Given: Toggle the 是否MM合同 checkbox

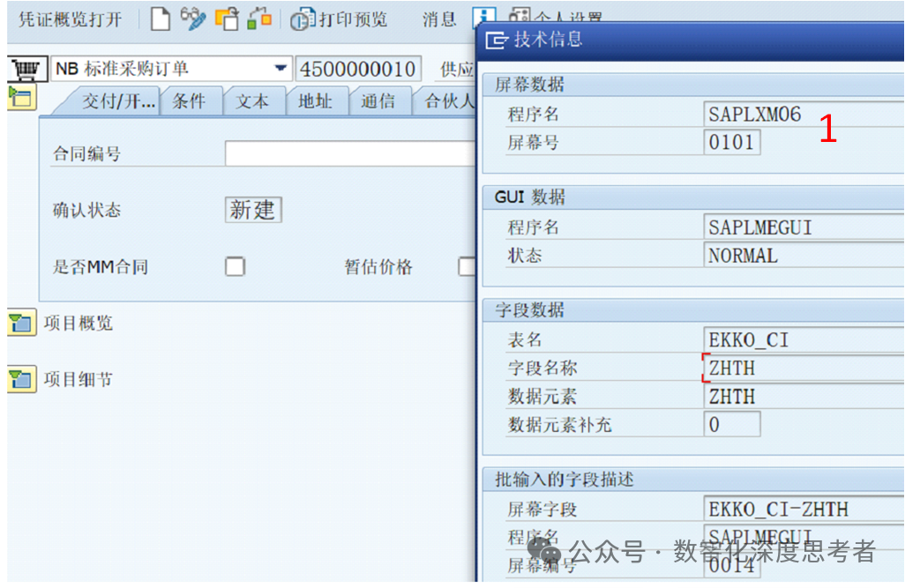Looking at the screenshot, I should click(235, 265).
